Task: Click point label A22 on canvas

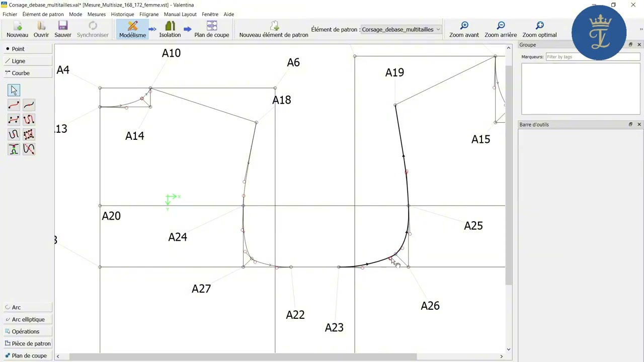Action: point(295,315)
